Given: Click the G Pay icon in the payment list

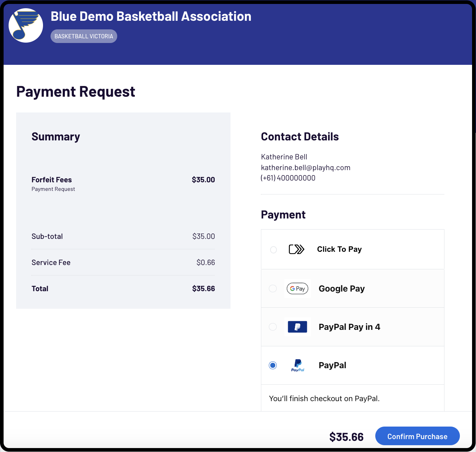Looking at the screenshot, I should point(297,288).
